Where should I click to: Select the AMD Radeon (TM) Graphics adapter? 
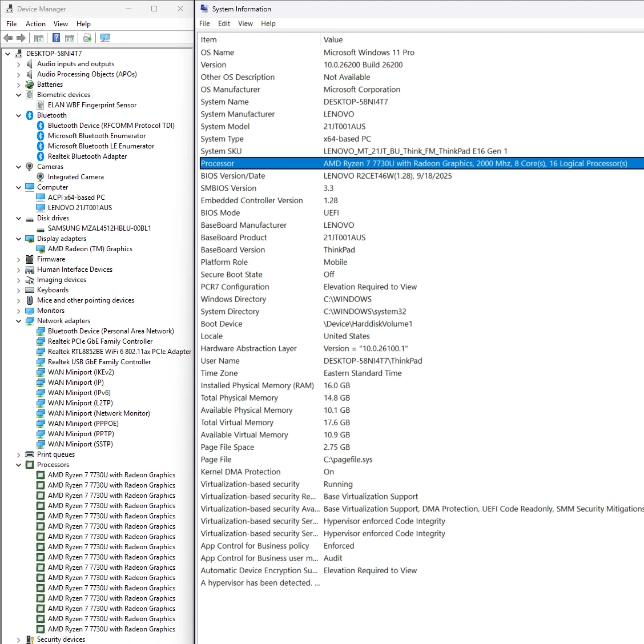[x=90, y=249]
